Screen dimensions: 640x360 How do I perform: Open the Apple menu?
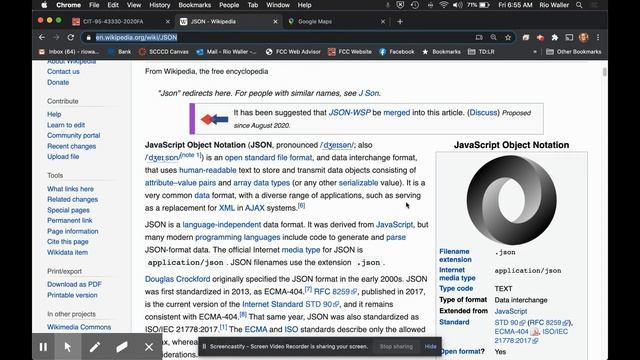coord(44,5)
